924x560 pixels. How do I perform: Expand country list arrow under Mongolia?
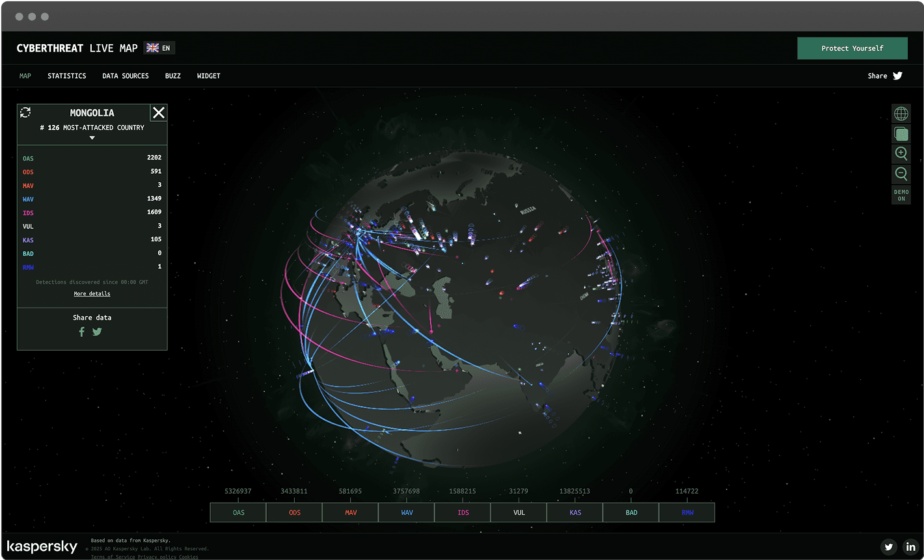[x=92, y=138]
